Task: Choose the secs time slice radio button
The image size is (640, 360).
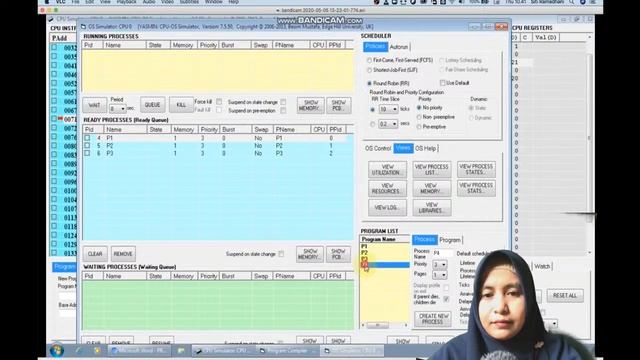Action: [x=372, y=124]
